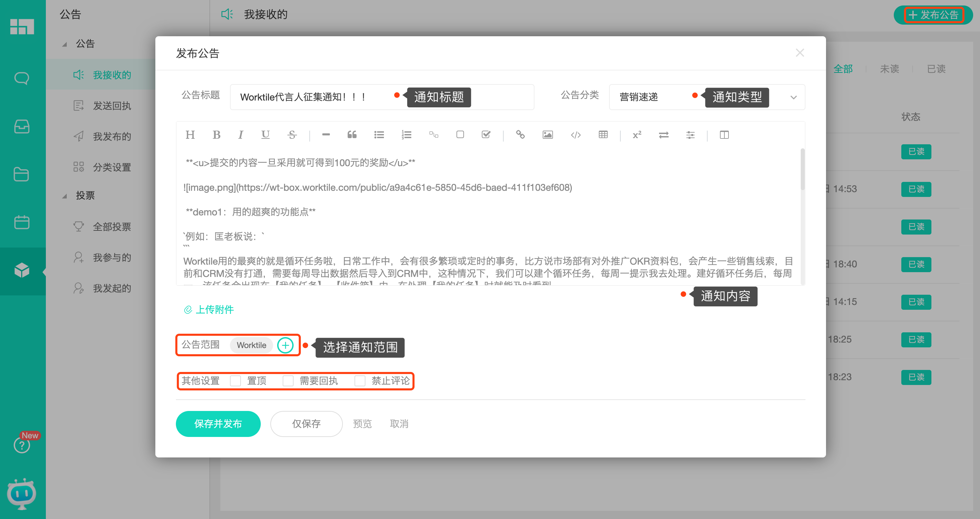
Task: Open the 公告分类 category dropdown
Action: 794,97
